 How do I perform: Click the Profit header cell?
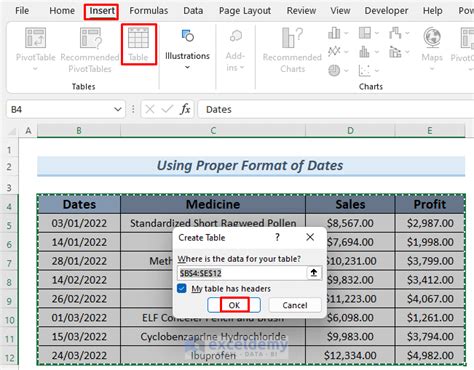tap(430, 204)
